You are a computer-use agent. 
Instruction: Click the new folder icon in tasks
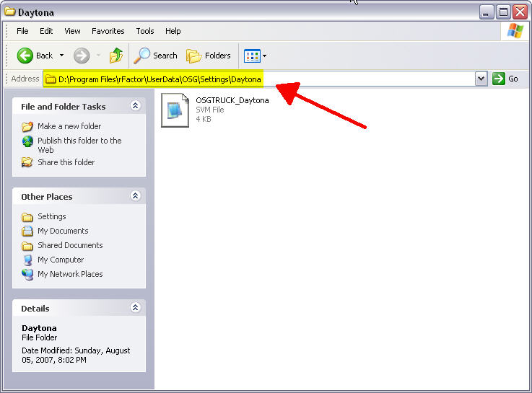(27, 127)
